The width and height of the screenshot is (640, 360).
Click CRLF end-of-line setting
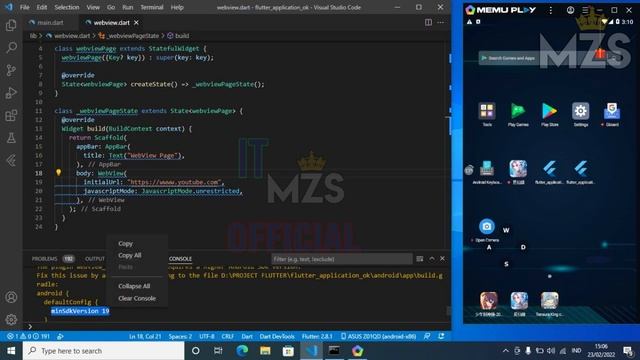click(227, 336)
